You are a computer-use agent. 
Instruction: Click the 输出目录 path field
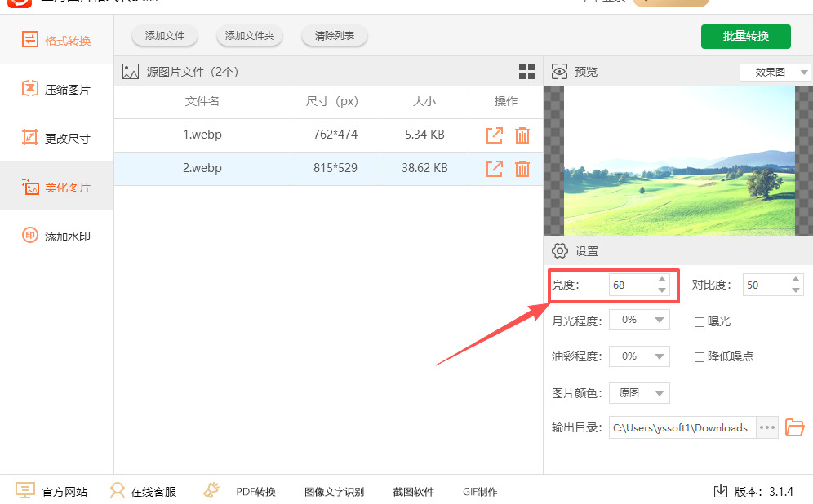682,428
